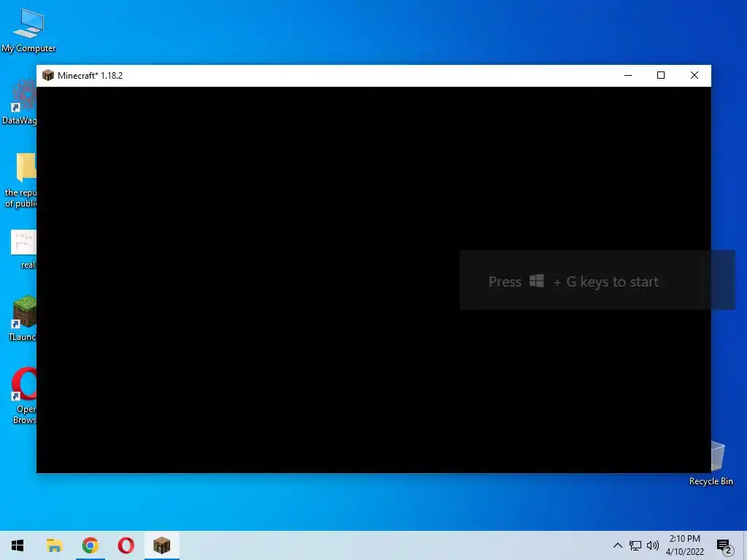
Task: Click the 'Press Win + G keys to start' overlay
Action: pyautogui.click(x=597, y=281)
